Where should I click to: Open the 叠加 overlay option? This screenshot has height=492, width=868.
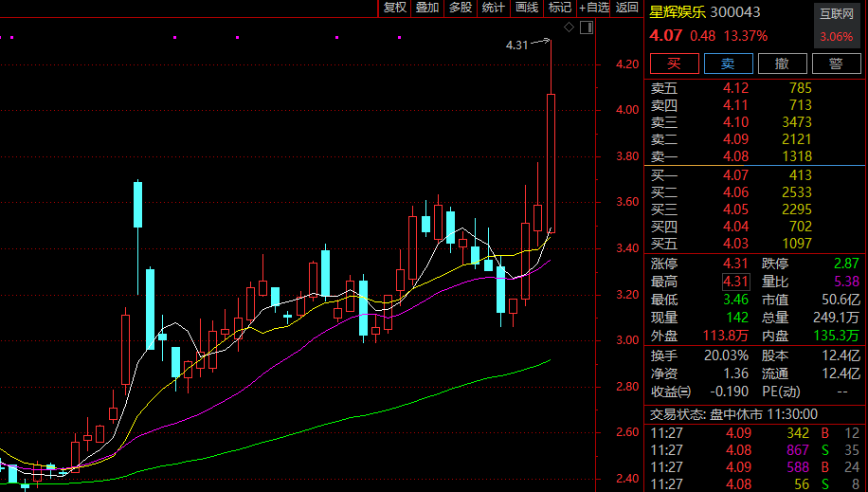click(427, 8)
